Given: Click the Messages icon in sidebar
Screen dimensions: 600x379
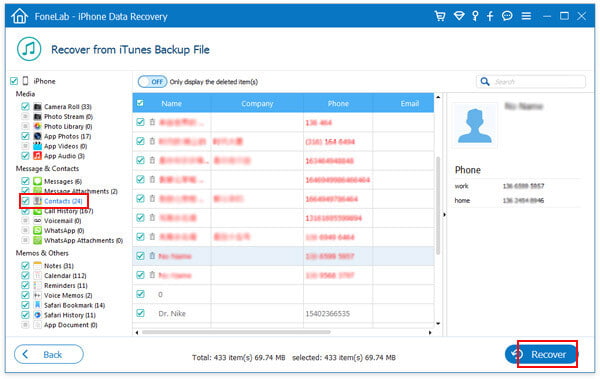Looking at the screenshot, I should pos(38,181).
